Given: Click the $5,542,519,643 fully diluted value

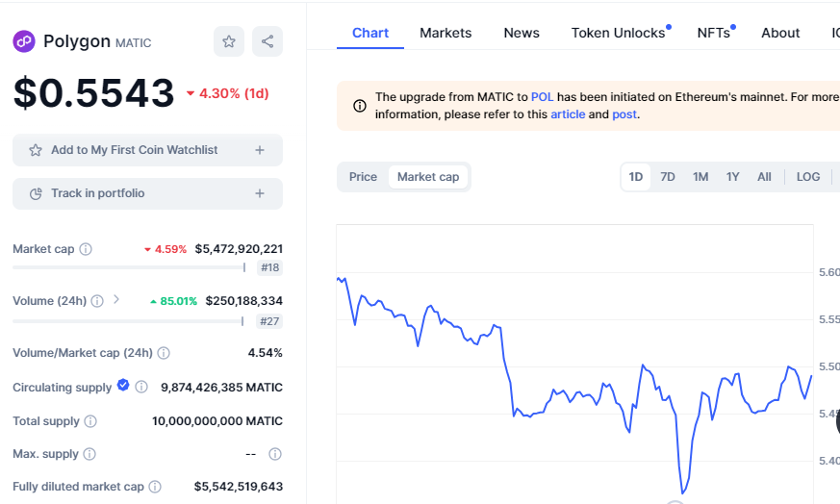Looking at the screenshot, I should [x=239, y=487].
